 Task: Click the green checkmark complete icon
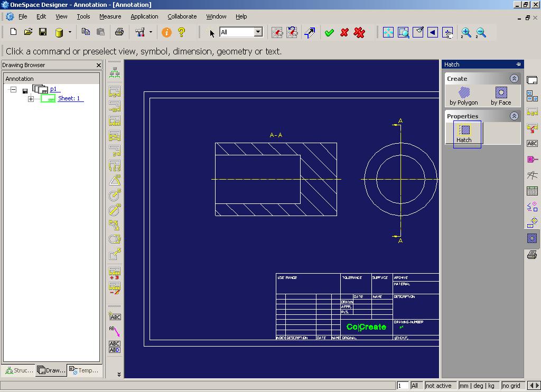(x=329, y=33)
